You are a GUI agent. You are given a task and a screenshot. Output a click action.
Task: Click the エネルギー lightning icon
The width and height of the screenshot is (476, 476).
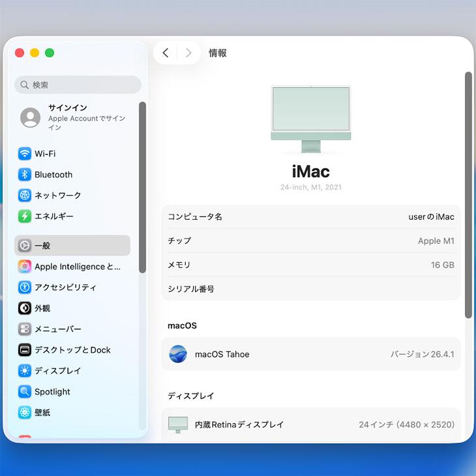25,216
